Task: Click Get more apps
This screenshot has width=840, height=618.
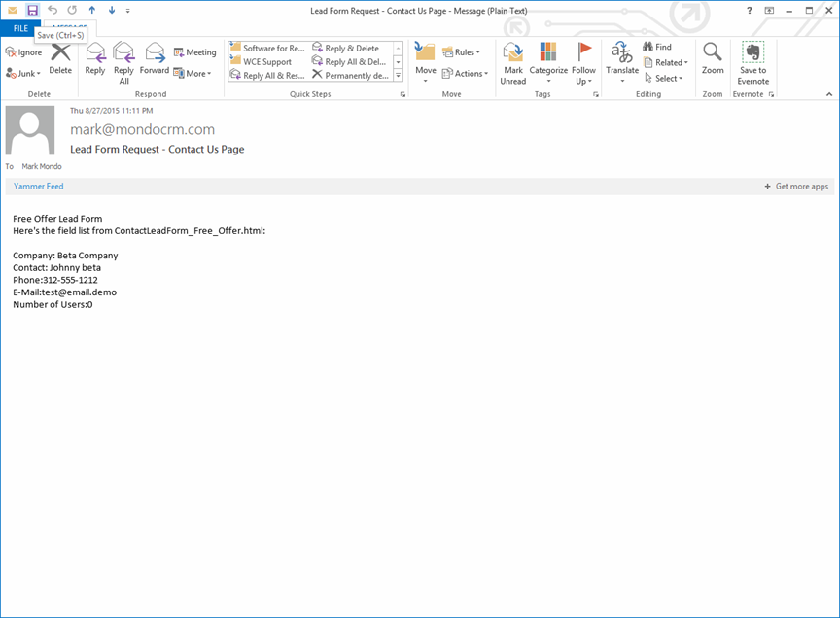Action: coord(800,186)
